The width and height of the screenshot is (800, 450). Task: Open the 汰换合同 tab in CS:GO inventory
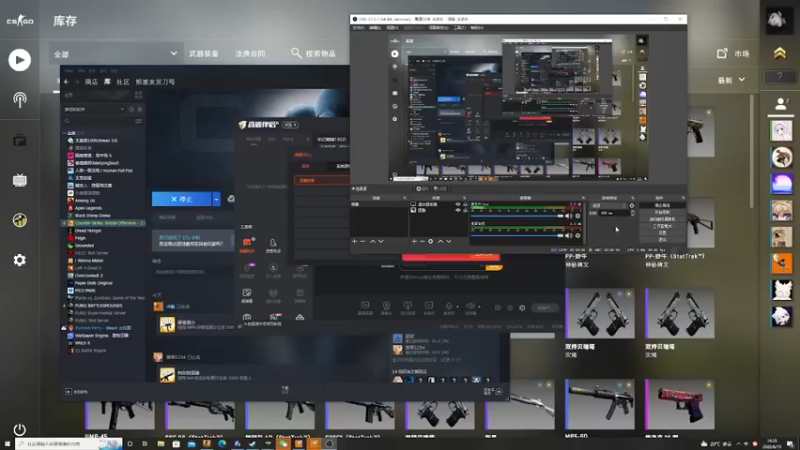coord(250,54)
